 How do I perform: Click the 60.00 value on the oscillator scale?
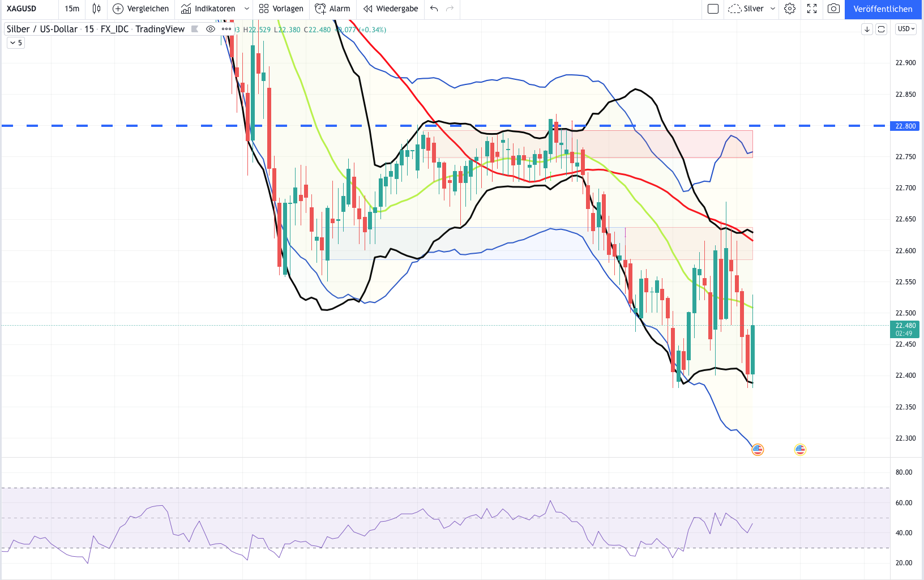point(904,503)
